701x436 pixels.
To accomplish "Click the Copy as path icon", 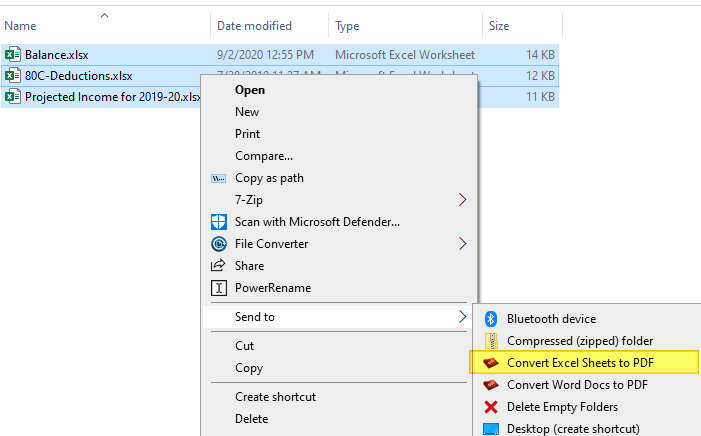I will [219, 178].
